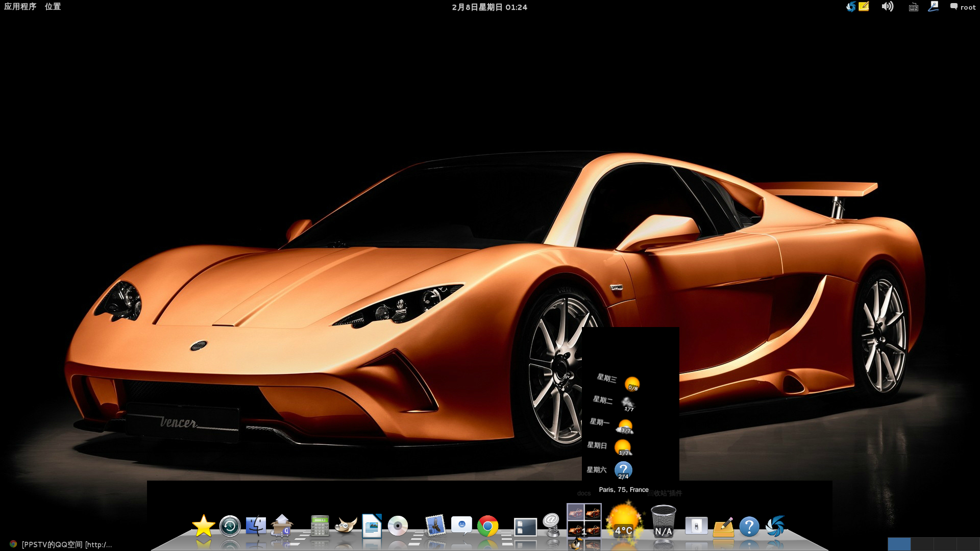Select 星期六 forecast with question mark icon

point(609,470)
